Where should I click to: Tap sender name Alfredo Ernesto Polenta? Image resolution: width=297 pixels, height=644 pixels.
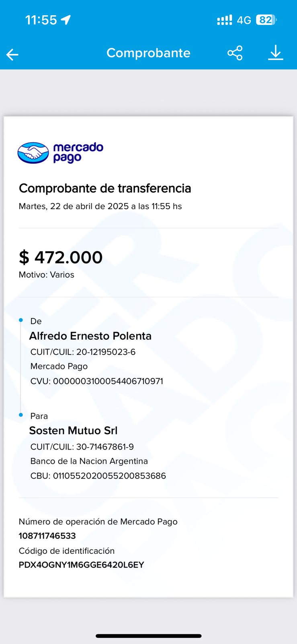pos(90,336)
